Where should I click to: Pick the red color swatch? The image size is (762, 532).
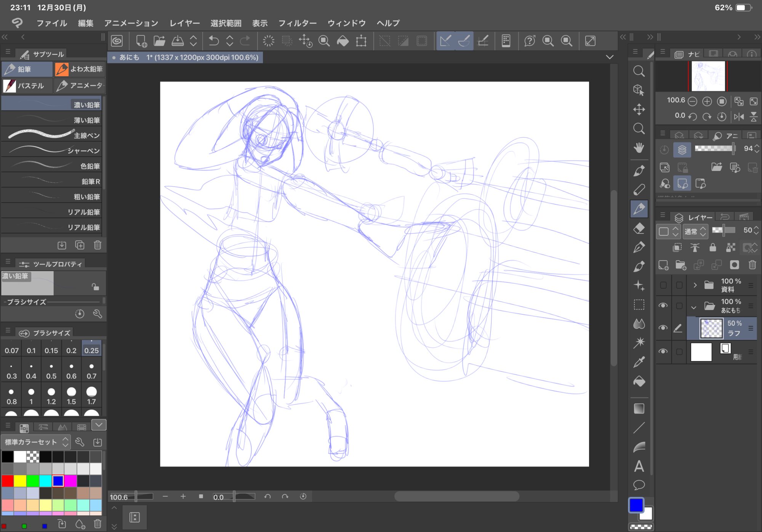coord(7,481)
